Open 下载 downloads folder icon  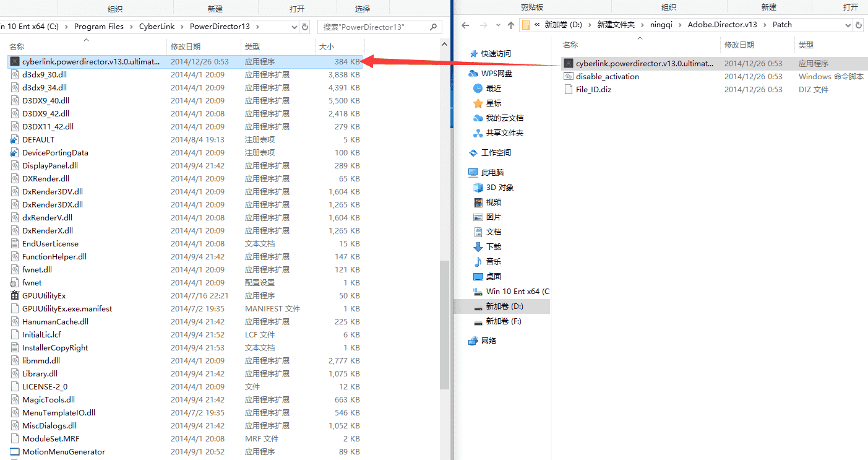(x=478, y=247)
